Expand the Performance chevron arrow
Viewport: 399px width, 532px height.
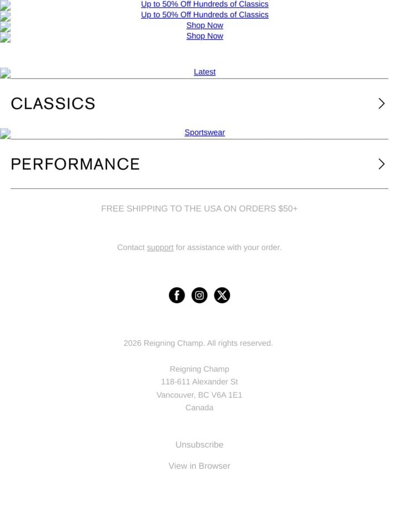[x=382, y=164]
